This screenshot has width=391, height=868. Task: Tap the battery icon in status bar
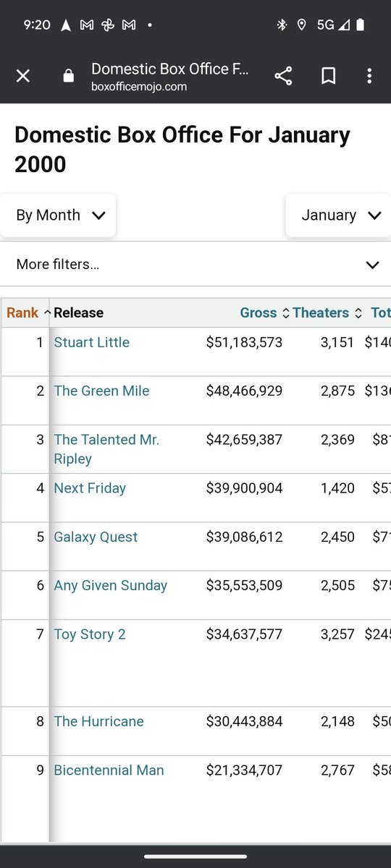(360, 25)
